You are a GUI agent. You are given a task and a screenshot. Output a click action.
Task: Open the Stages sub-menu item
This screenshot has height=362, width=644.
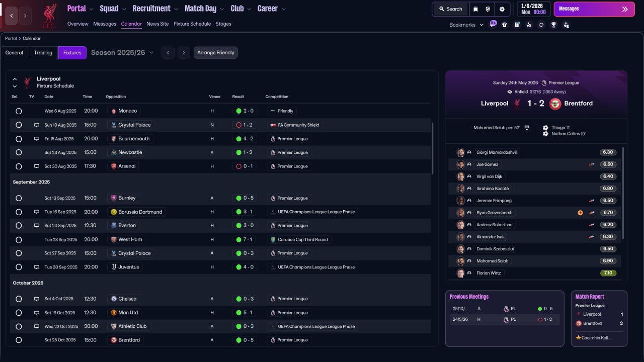pyautogui.click(x=223, y=24)
